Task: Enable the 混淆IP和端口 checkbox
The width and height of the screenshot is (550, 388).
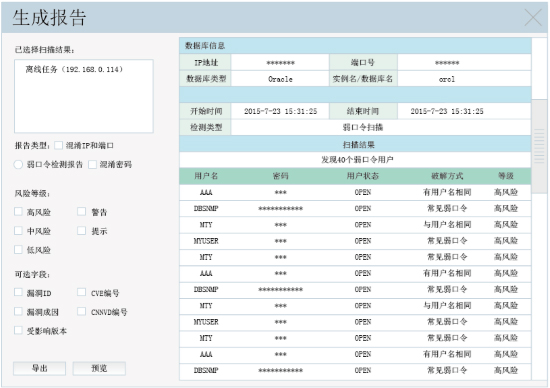Action: [x=59, y=145]
